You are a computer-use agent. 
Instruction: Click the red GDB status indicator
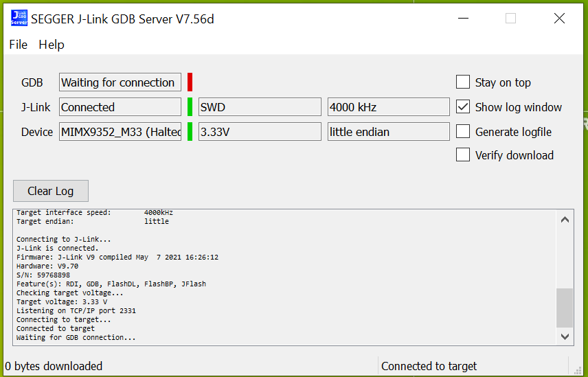pos(190,82)
